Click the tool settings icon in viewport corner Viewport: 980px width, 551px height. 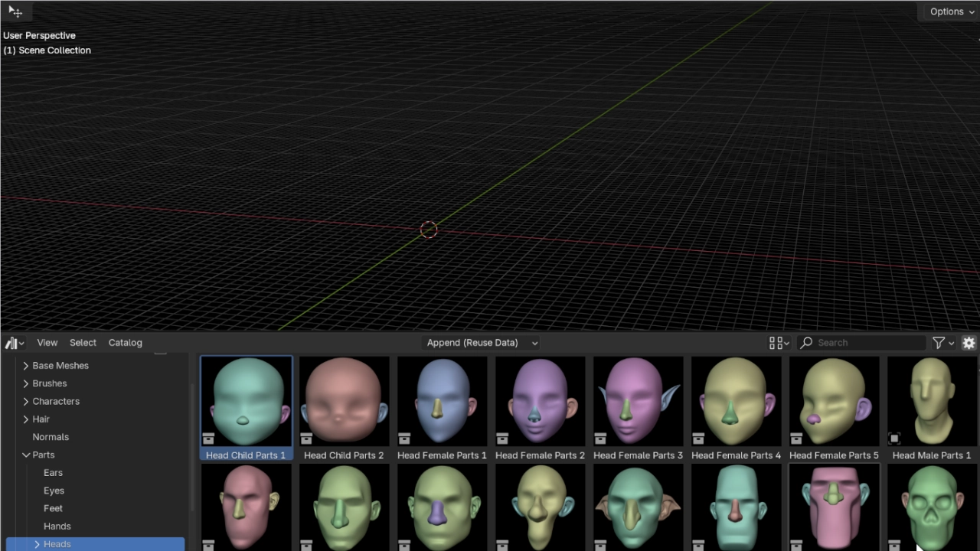(15, 11)
